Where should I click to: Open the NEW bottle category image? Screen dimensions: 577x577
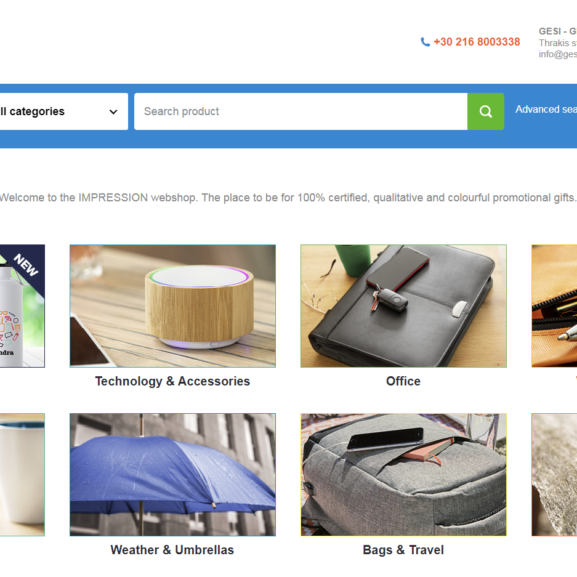pos(22,306)
